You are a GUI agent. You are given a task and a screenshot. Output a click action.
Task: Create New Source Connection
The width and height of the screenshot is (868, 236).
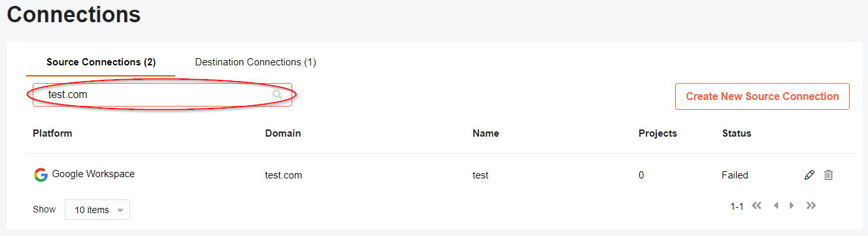pyautogui.click(x=762, y=96)
